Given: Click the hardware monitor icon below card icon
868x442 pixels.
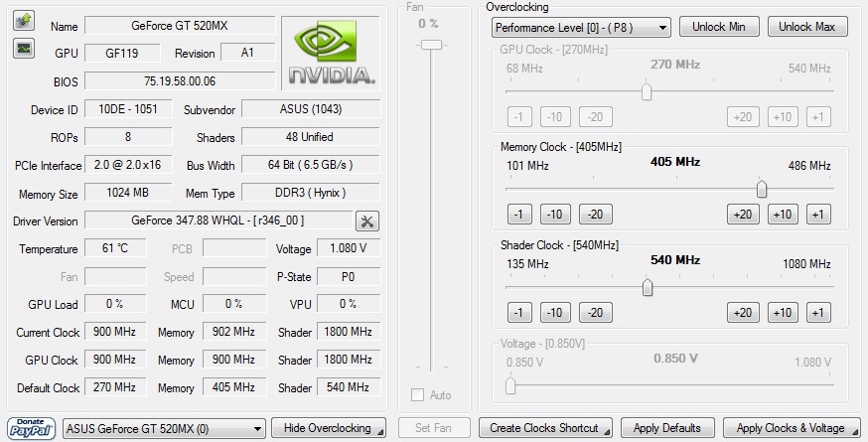Looking at the screenshot, I should (24, 47).
